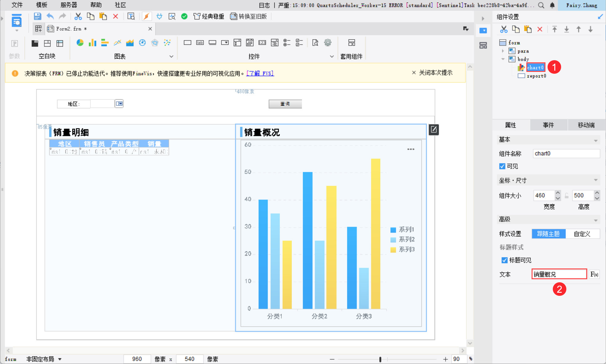The height and width of the screenshot is (364, 606).
Task: Expand the 图表 chart gallery dropdown
Action: 172,56
